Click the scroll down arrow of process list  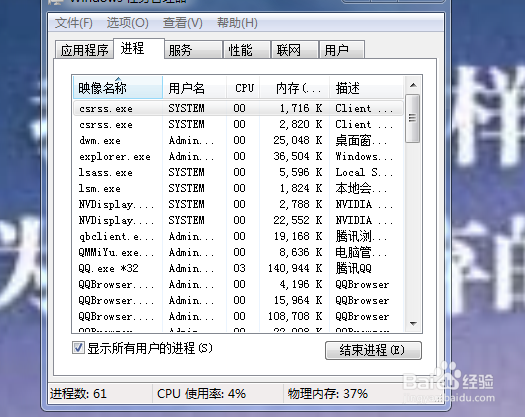point(413,324)
